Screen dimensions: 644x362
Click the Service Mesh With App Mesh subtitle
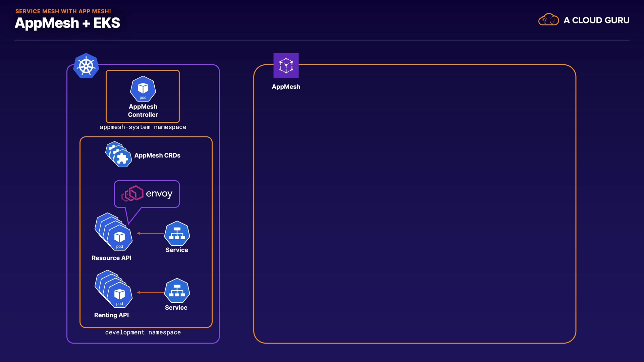click(63, 11)
